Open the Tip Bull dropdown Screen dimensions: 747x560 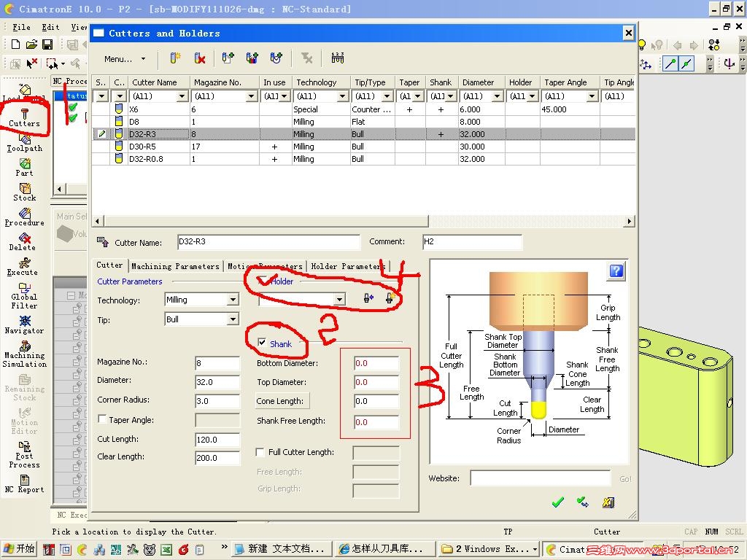click(233, 319)
